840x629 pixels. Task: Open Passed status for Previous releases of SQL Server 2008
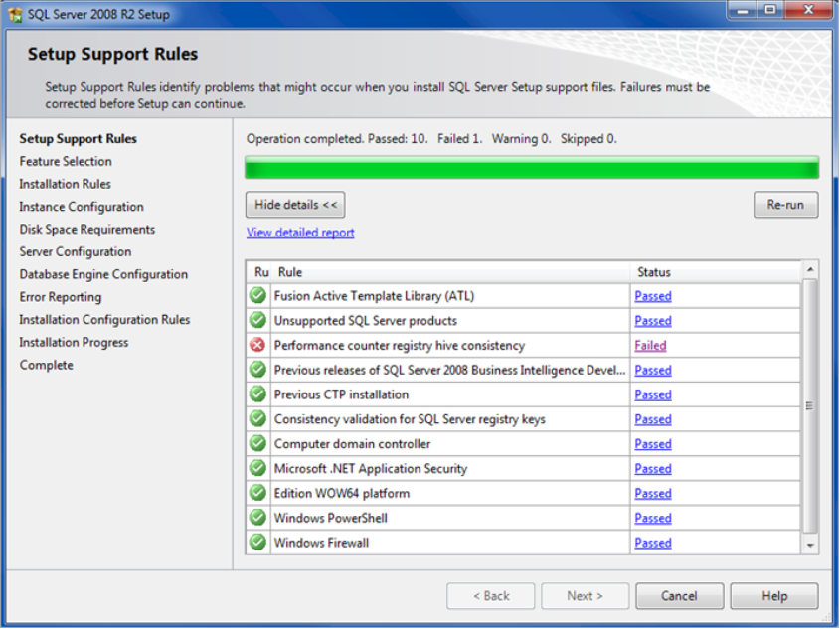coord(653,370)
